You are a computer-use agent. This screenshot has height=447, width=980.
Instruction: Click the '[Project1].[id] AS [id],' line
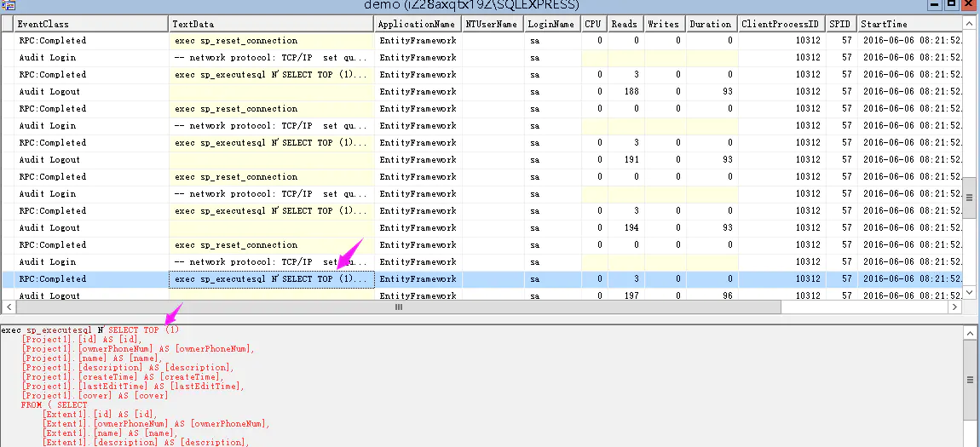(82, 339)
